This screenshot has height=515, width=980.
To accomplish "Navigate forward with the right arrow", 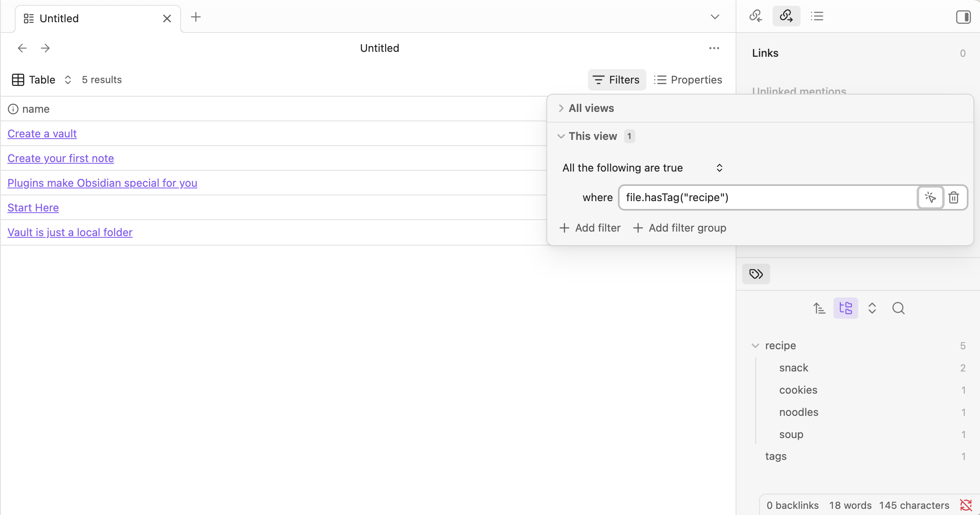I will (x=45, y=48).
